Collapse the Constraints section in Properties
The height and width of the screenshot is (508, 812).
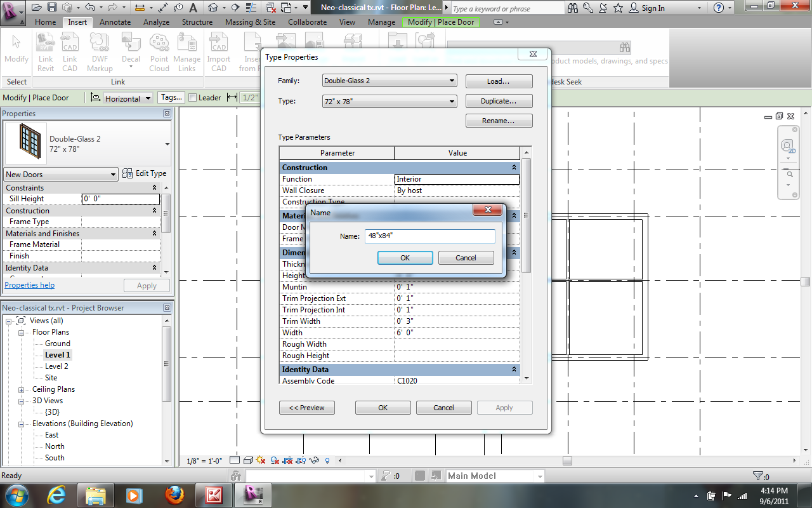click(155, 188)
